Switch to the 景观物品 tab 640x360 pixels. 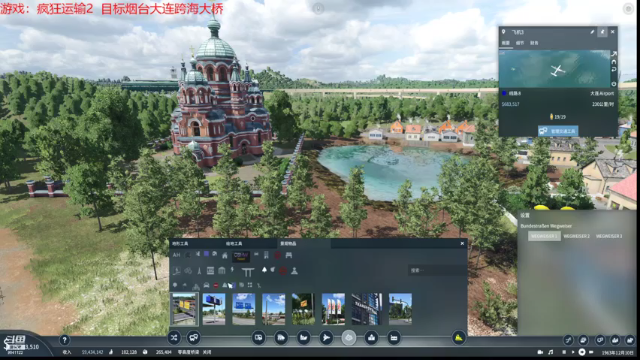click(288, 244)
